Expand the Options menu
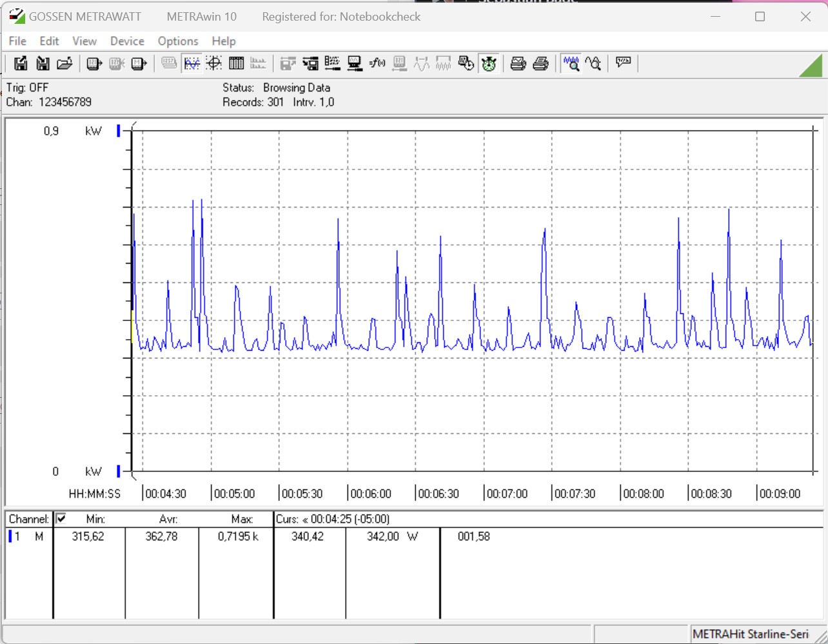The width and height of the screenshot is (828, 644). [x=178, y=41]
